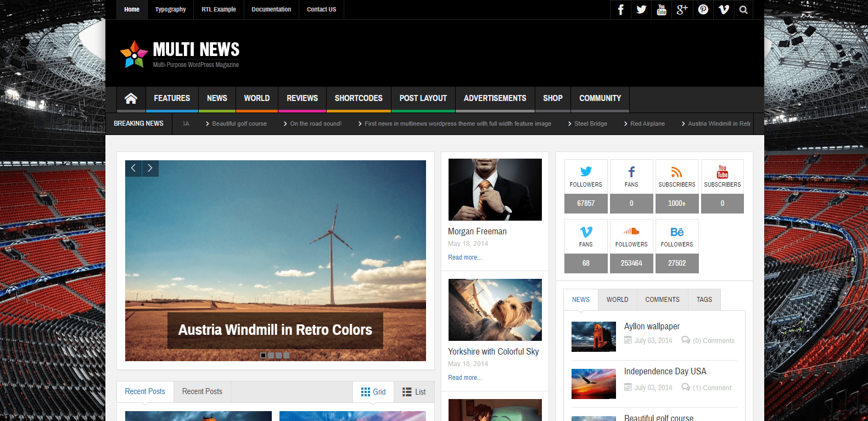This screenshot has height=421, width=868.
Task: Open the Aylon wallpaper thumbnail
Action: coord(593,336)
